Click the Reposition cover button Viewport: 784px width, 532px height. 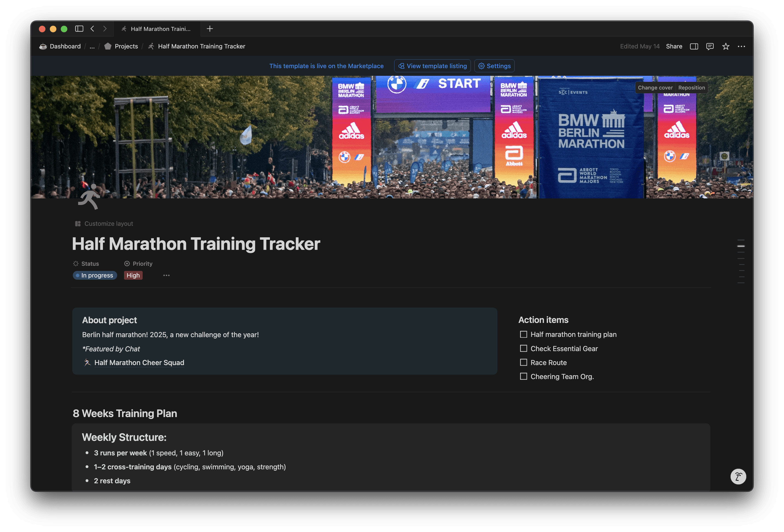pos(691,87)
